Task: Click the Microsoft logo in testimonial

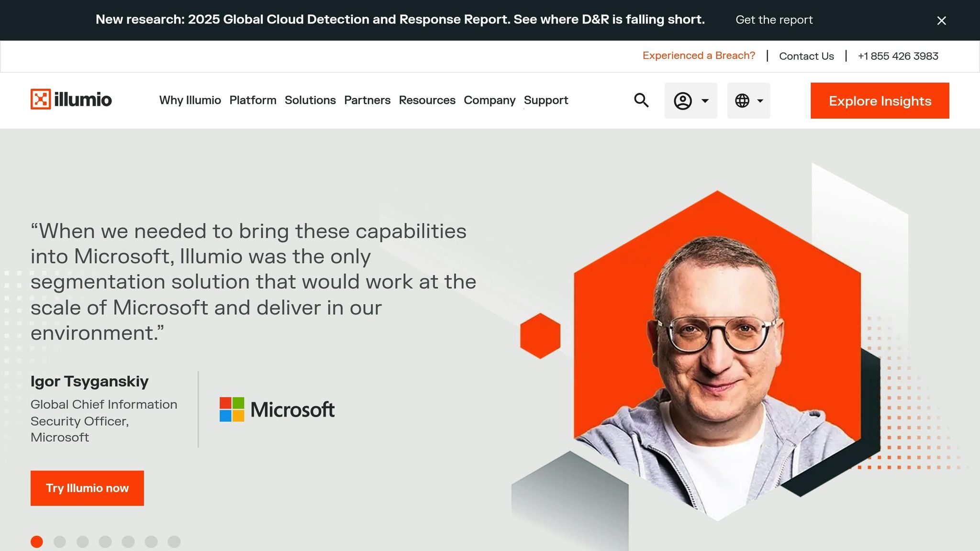Action: coord(277,410)
